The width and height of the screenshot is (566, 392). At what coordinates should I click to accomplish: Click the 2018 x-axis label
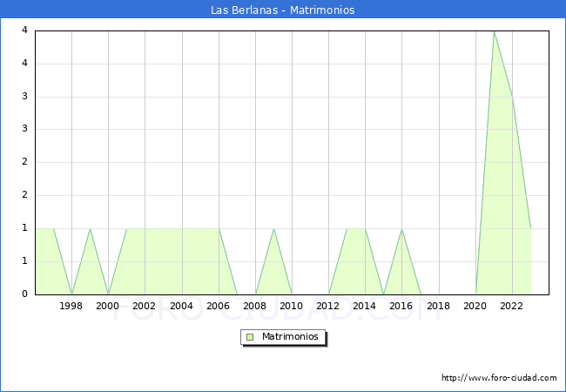point(438,306)
